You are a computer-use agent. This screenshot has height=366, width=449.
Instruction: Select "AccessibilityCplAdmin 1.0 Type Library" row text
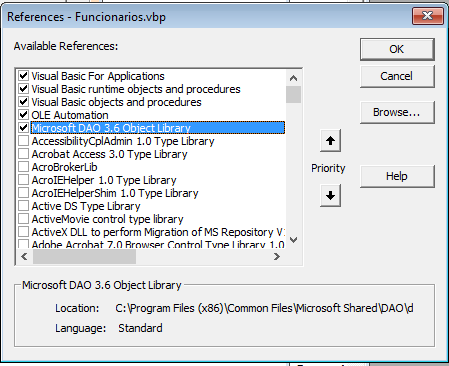point(123,141)
